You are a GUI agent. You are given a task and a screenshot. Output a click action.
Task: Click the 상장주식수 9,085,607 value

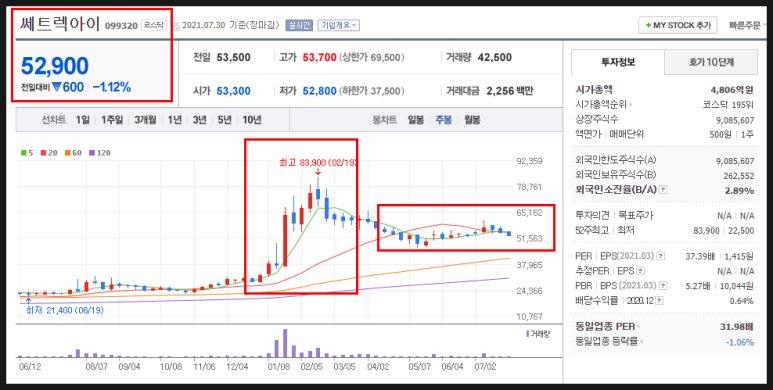pyautogui.click(x=735, y=120)
